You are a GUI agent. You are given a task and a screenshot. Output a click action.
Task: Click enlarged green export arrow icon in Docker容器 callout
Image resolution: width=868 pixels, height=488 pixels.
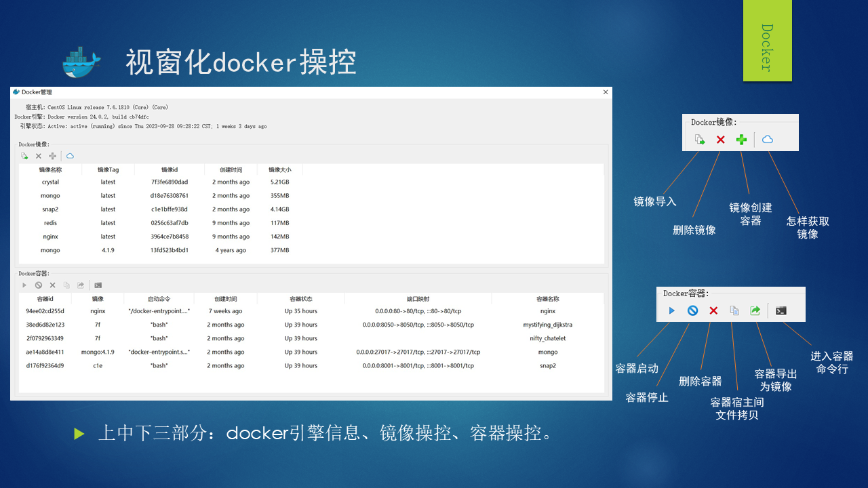point(755,310)
